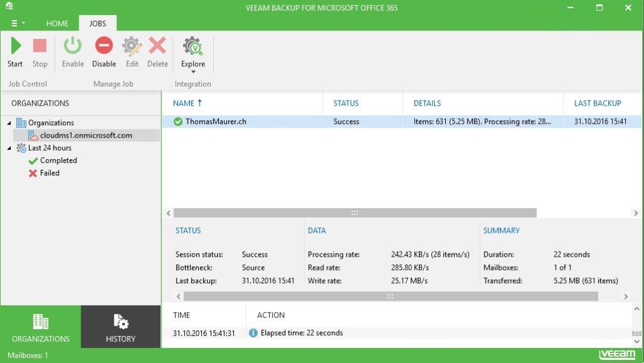Click the Mailboxes 1 of 1 value
Viewport: 644px width, 363px height.
pyautogui.click(x=562, y=268)
